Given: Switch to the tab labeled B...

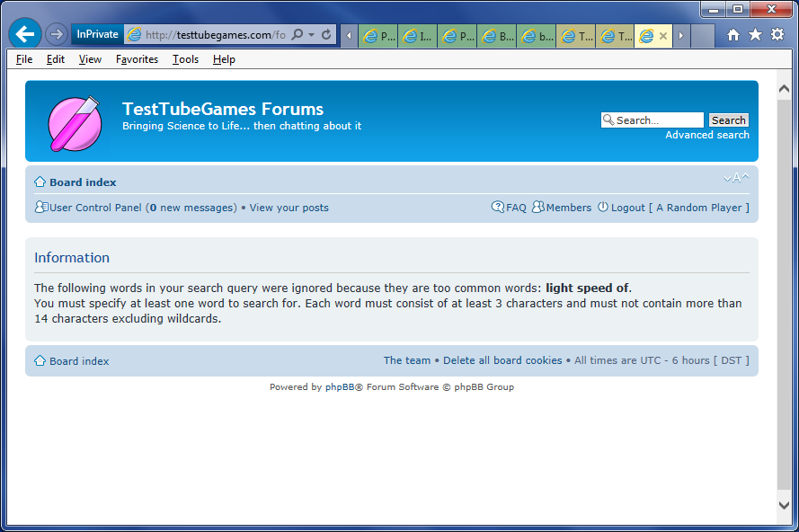Looking at the screenshot, I should click(x=497, y=36).
